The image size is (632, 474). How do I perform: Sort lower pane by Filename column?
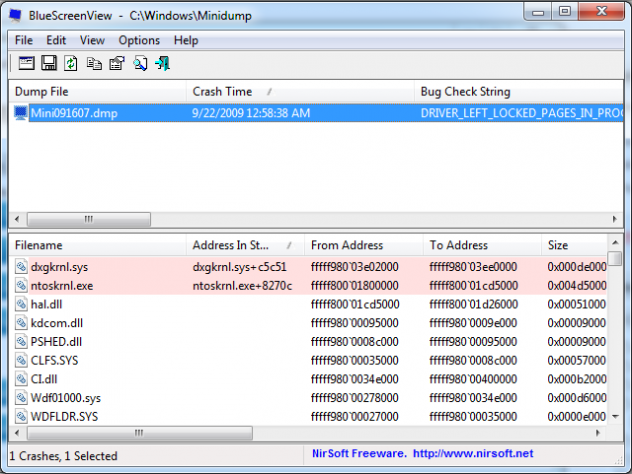(x=39, y=245)
